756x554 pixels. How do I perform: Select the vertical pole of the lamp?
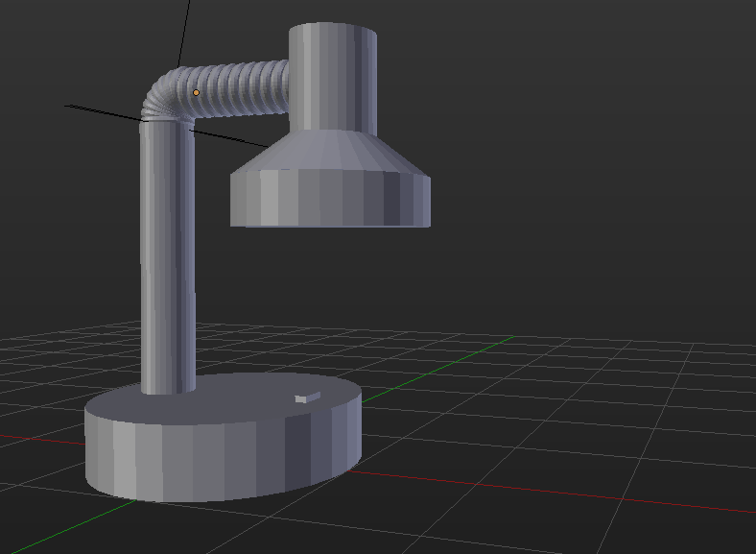(x=168, y=255)
